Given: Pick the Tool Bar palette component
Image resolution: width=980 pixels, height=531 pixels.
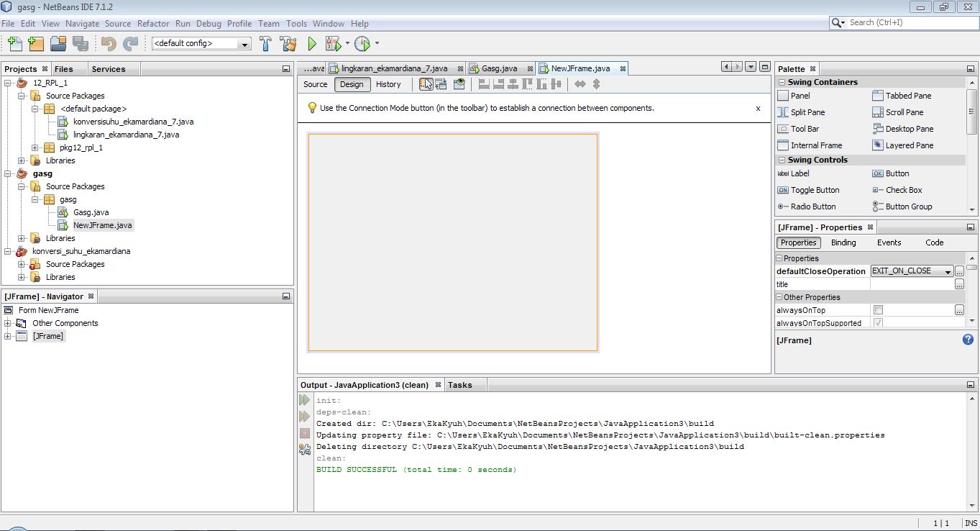Looking at the screenshot, I should tap(798, 129).
